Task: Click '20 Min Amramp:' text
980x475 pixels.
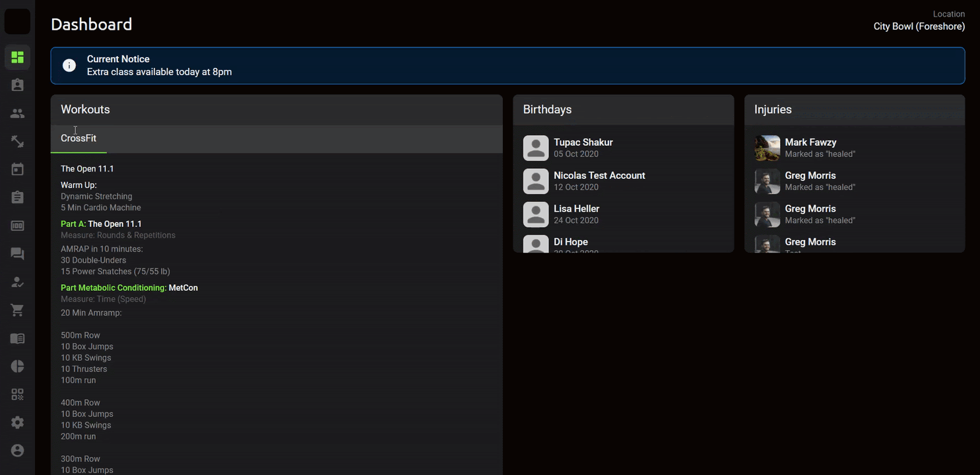Action: click(91, 313)
